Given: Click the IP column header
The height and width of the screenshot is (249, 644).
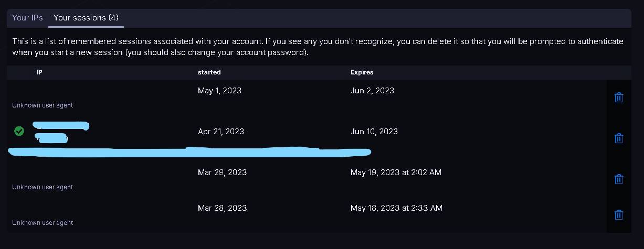Looking at the screenshot, I should [39, 72].
